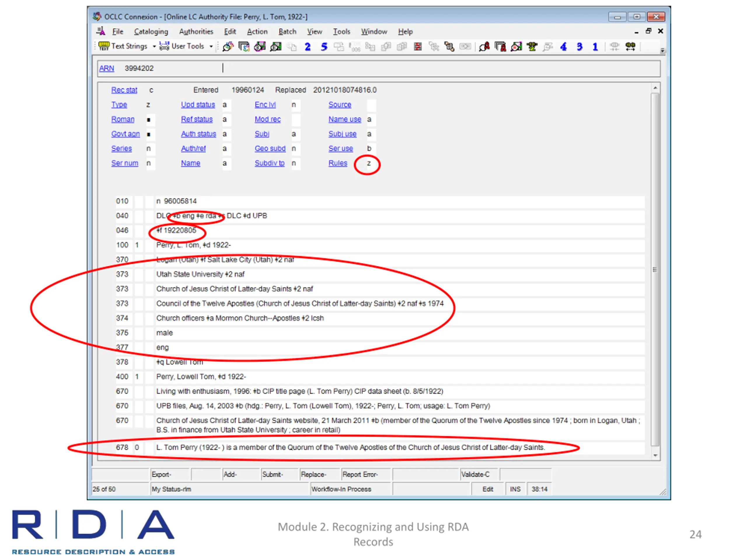747x560 pixels.
Task: Open the User Tools toolbar menu
Action: click(182, 46)
